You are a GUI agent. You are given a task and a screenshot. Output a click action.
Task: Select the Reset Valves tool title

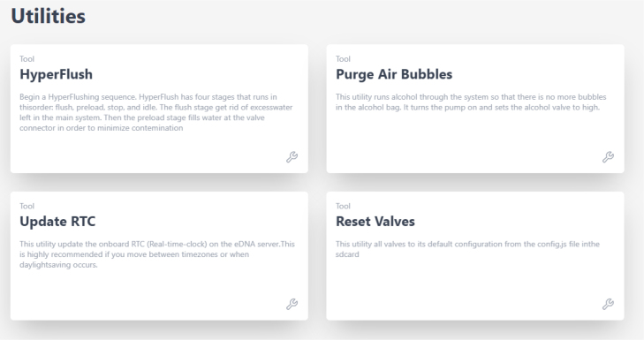pyautogui.click(x=375, y=222)
